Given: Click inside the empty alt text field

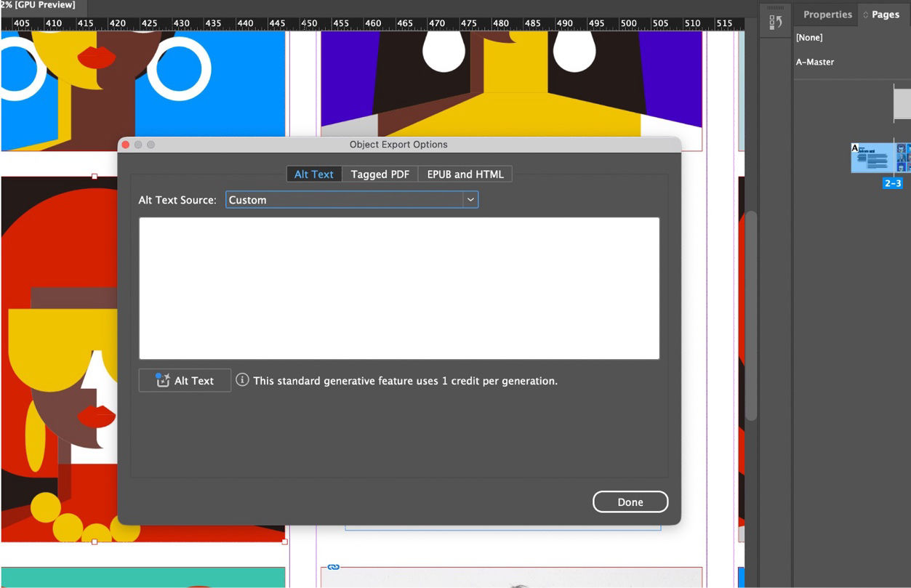Looking at the screenshot, I should click(x=398, y=287).
